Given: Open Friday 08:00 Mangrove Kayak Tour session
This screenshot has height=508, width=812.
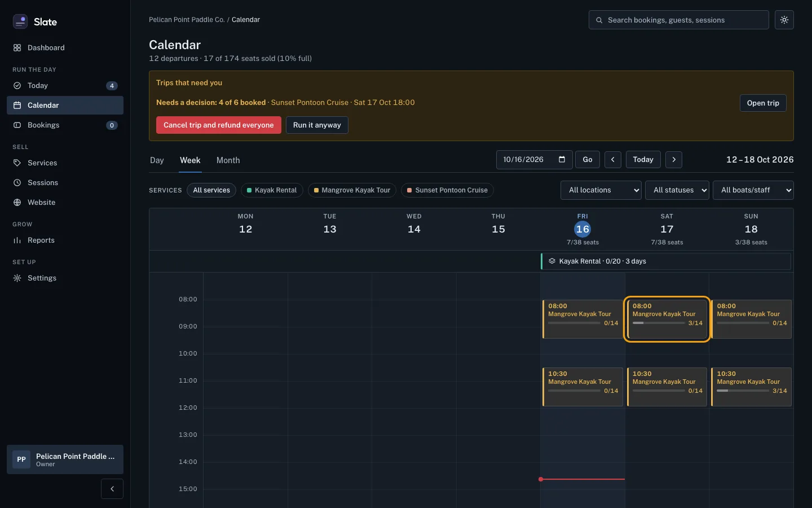Looking at the screenshot, I should pos(582,319).
